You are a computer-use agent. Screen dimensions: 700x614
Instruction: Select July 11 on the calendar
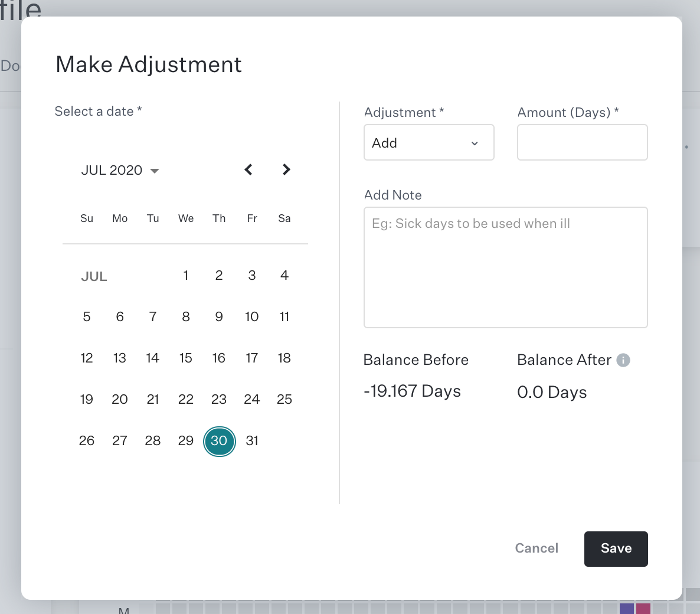coord(284,316)
